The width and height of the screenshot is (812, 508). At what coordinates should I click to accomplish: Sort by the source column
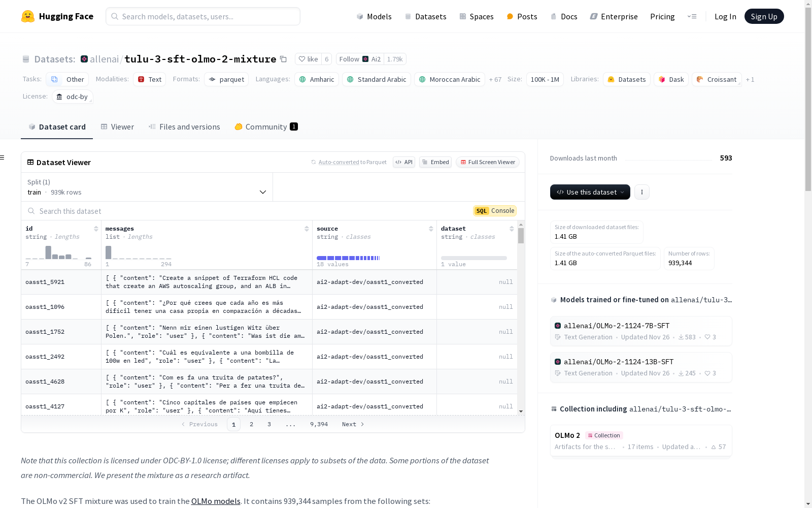431,229
